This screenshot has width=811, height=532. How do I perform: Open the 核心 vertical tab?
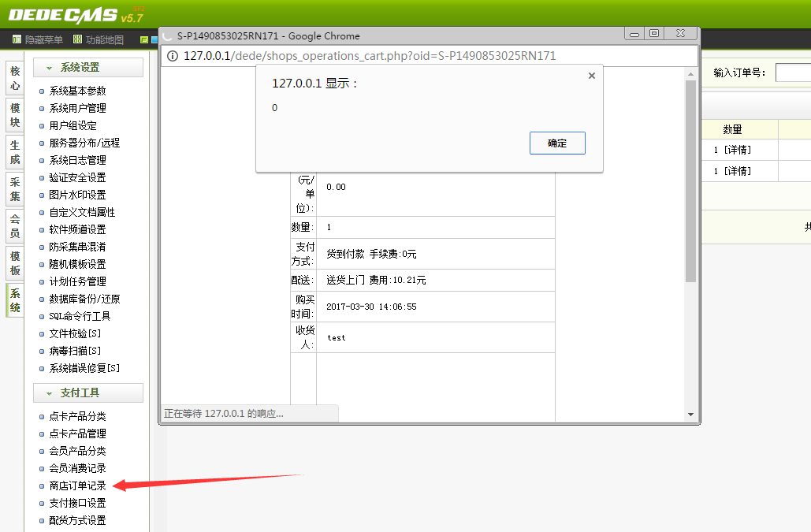(x=15, y=78)
